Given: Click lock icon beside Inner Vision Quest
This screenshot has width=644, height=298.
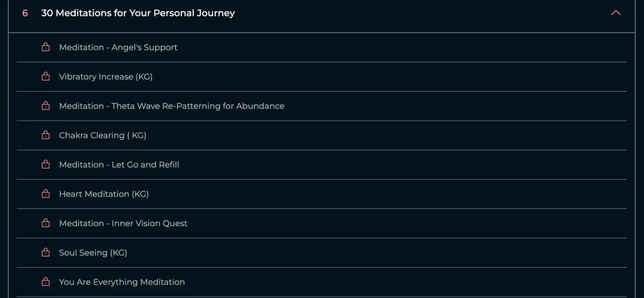Looking at the screenshot, I should [x=46, y=223].
